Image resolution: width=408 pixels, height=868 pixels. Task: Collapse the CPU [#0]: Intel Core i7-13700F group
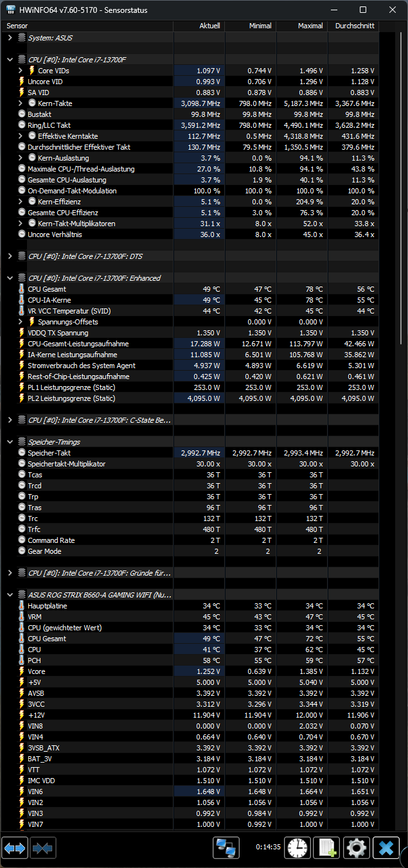pyautogui.click(x=10, y=60)
